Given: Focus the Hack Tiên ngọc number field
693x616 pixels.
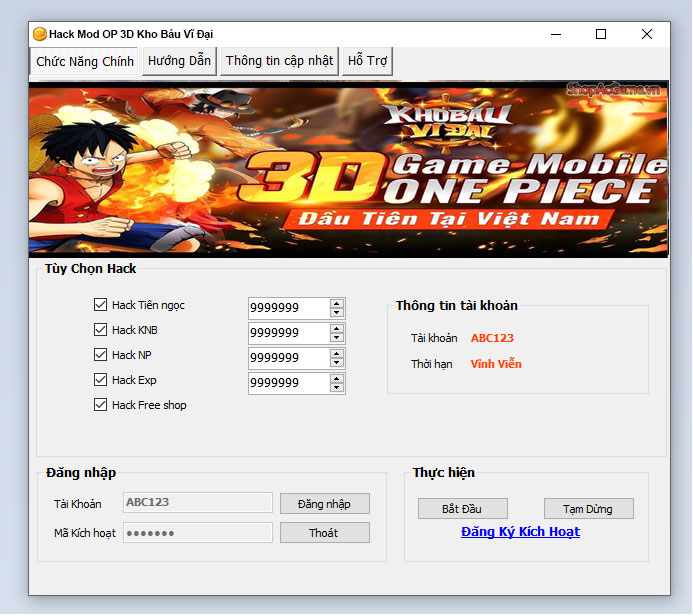Looking at the screenshot, I should pos(289,308).
